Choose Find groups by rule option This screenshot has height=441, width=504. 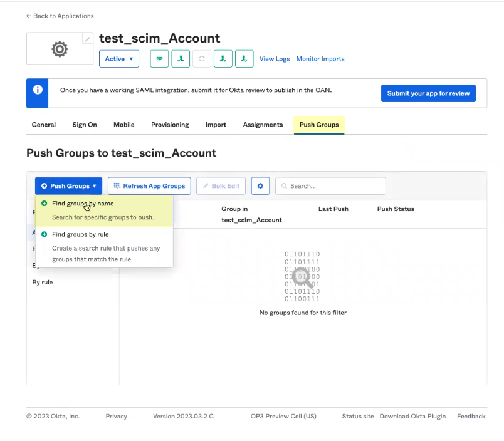click(x=80, y=234)
